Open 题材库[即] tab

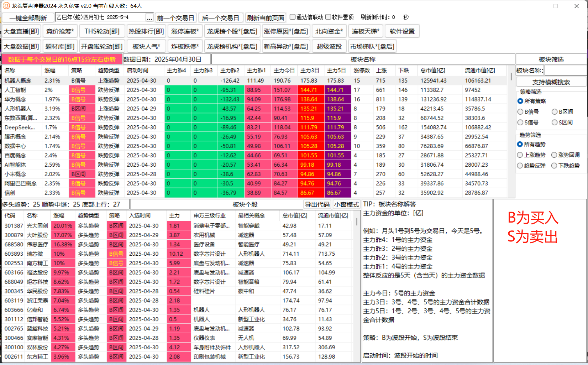[60, 46]
